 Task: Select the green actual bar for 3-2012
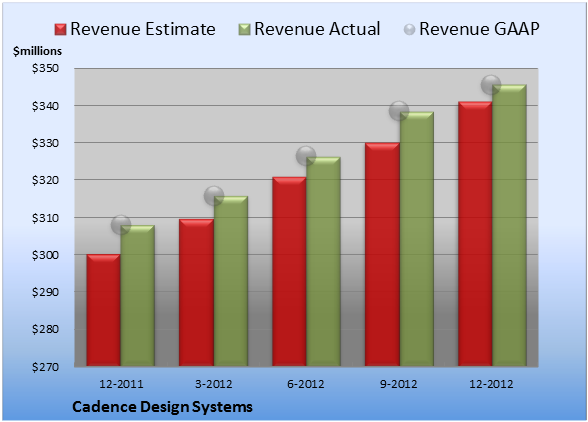231,281
